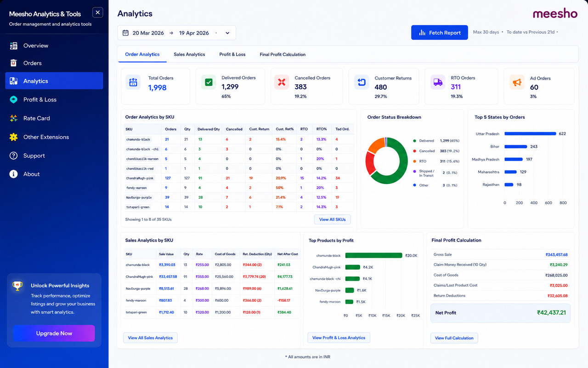Click the Delivered Orders checkmark icon

click(209, 83)
